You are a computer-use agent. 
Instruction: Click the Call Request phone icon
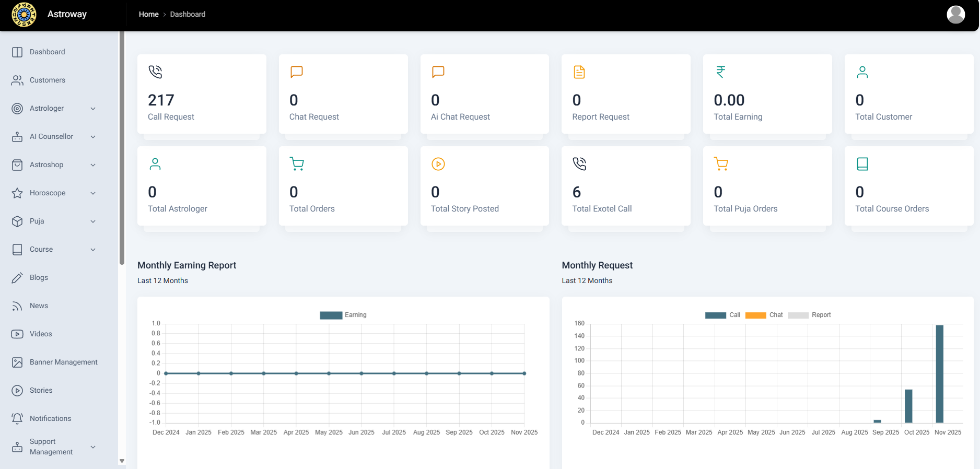click(155, 72)
